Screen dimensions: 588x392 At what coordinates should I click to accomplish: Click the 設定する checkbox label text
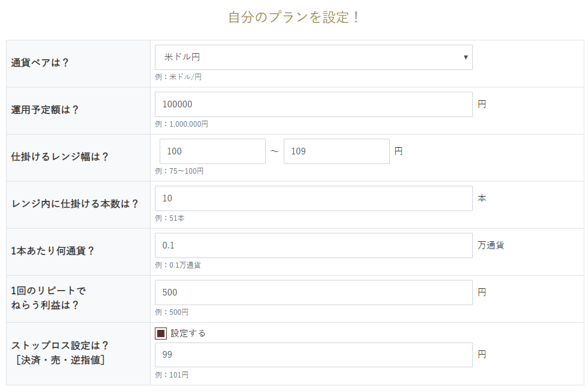pyautogui.click(x=188, y=334)
